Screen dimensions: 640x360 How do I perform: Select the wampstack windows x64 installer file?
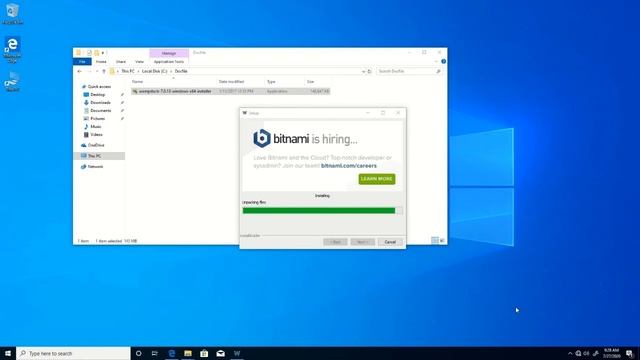tap(231, 91)
